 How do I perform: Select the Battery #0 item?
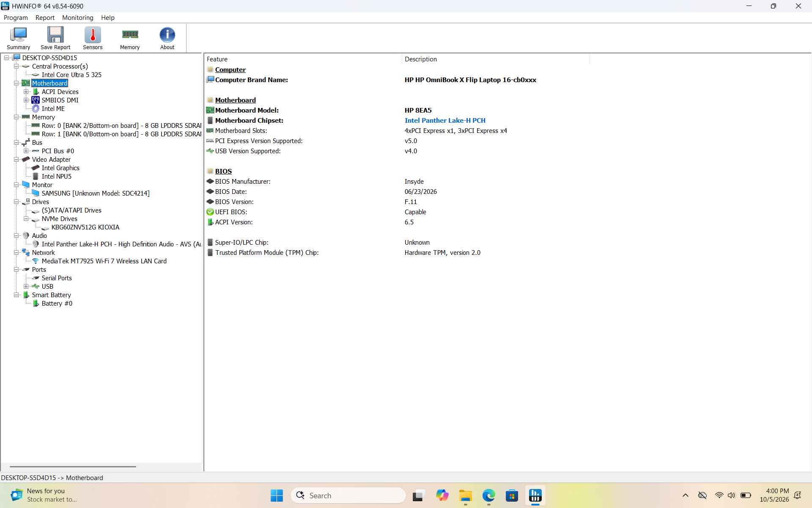click(x=57, y=304)
